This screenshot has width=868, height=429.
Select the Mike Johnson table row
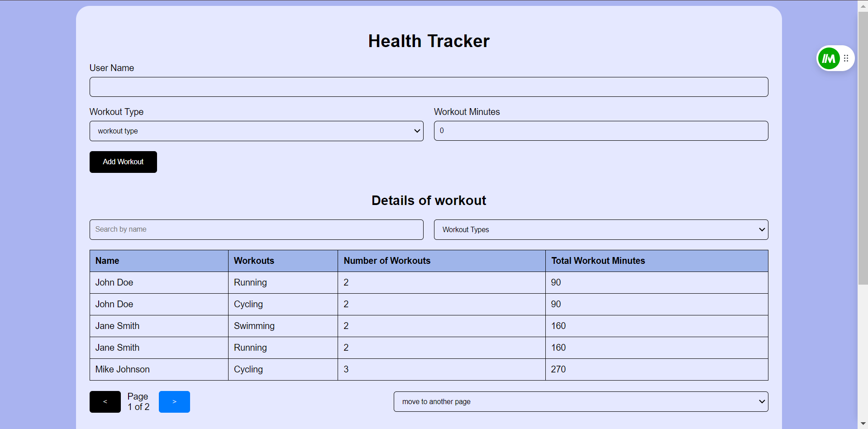[429, 370]
